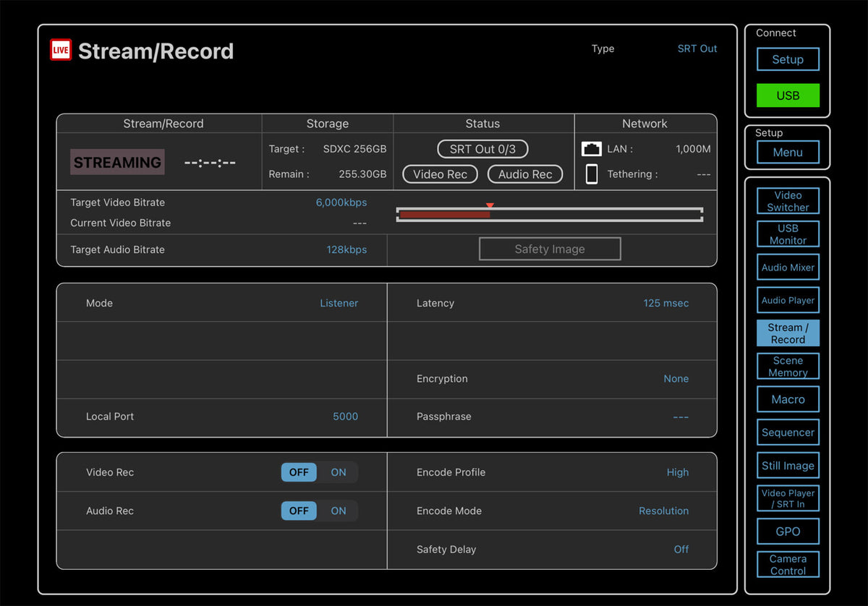
Task: Edit the Local Port value 5000
Action: pos(345,417)
